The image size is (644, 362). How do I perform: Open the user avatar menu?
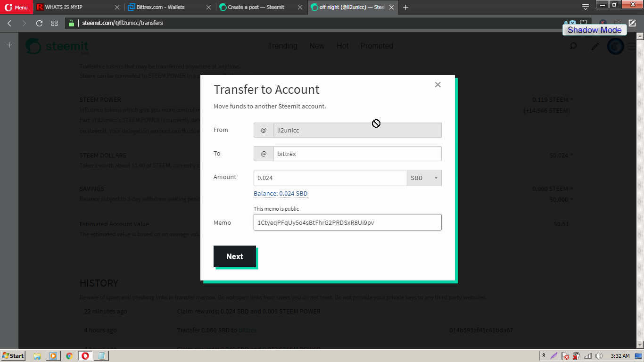tap(615, 46)
